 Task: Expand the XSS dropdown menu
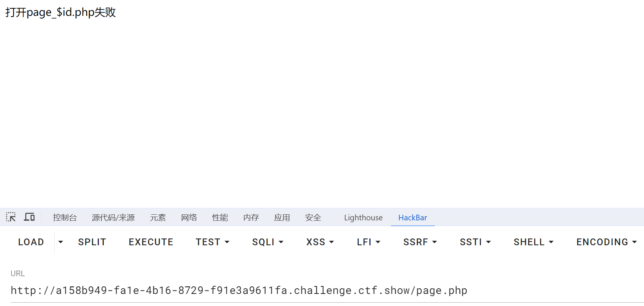point(320,242)
